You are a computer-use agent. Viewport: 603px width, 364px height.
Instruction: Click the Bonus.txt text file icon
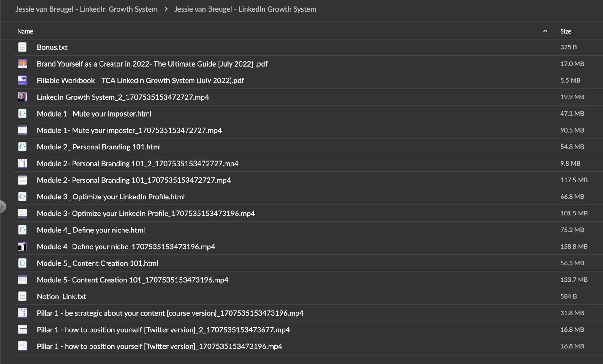pos(22,47)
